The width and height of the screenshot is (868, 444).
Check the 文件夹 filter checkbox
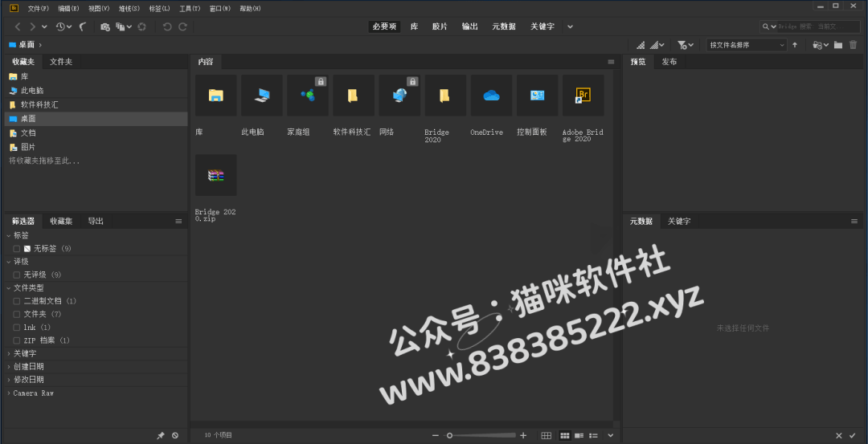[17, 314]
